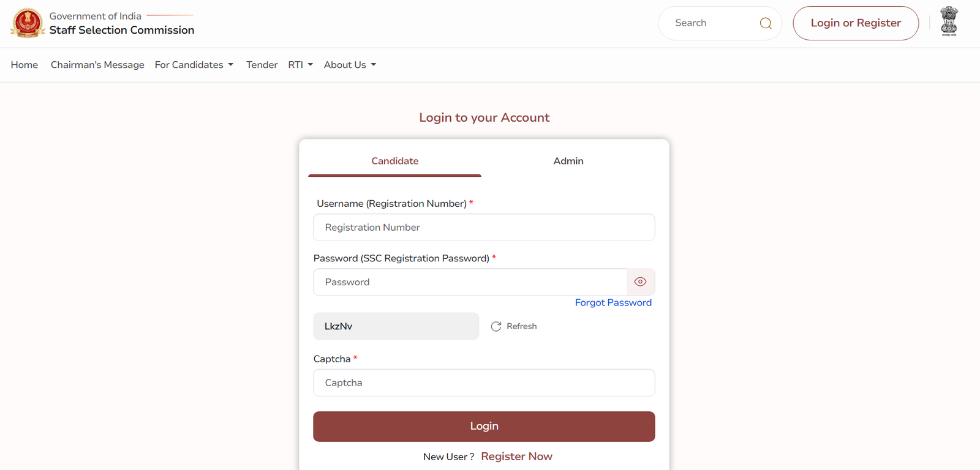Screen dimensions: 980x470
Task: Click the Captcha input field
Action: coord(484,382)
